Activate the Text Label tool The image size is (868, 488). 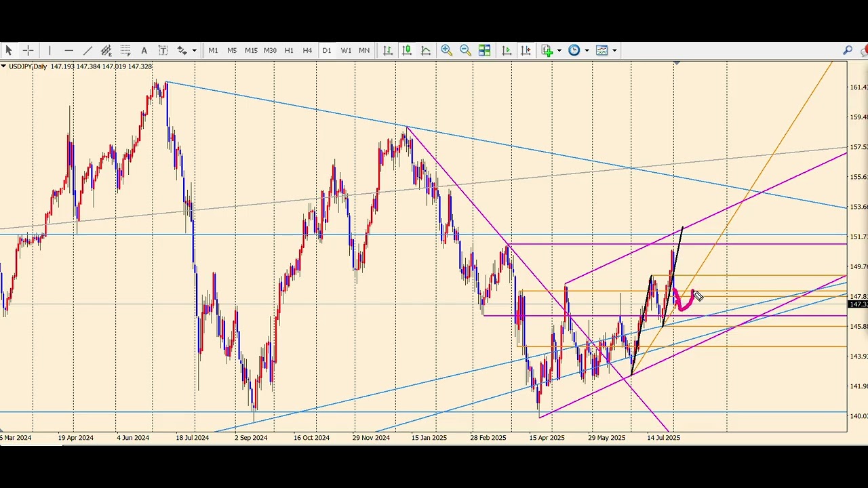(x=163, y=50)
